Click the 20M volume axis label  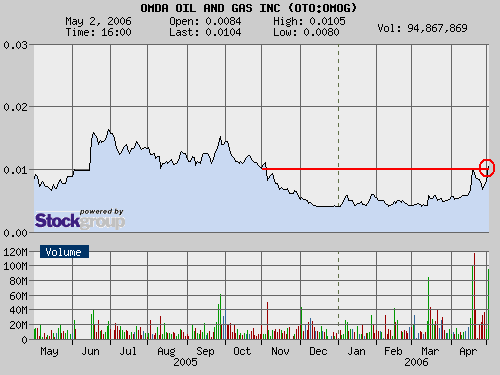click(19, 325)
